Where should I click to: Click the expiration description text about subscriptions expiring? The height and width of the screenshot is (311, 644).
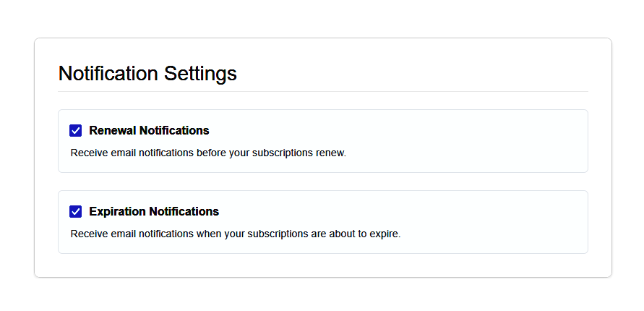pos(235,234)
